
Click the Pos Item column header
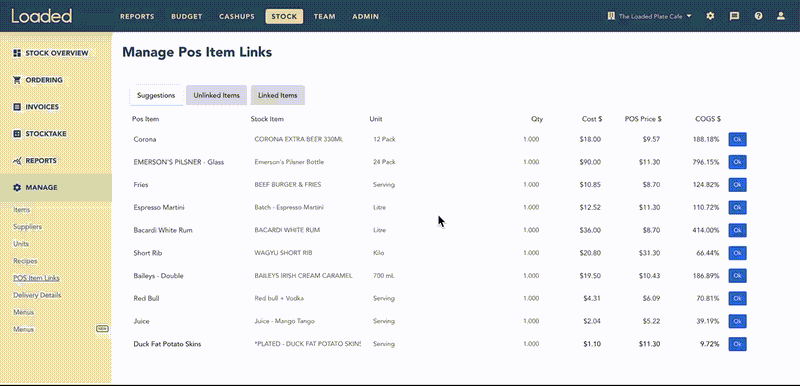tap(145, 119)
